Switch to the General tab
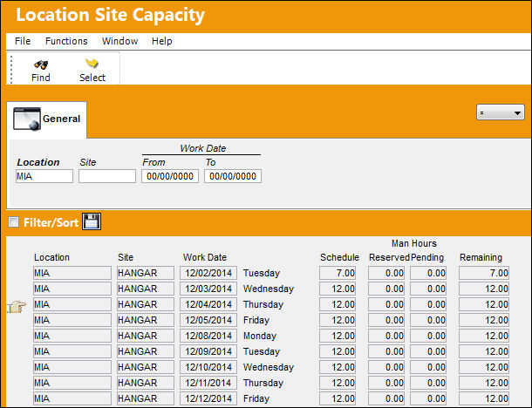This screenshot has width=532, height=408. pos(47,119)
